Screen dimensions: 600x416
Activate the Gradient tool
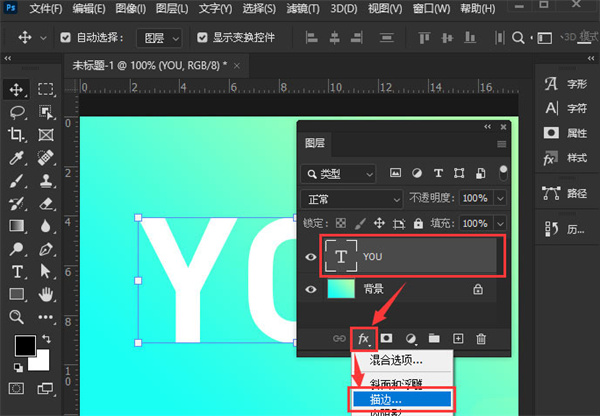tap(16, 226)
